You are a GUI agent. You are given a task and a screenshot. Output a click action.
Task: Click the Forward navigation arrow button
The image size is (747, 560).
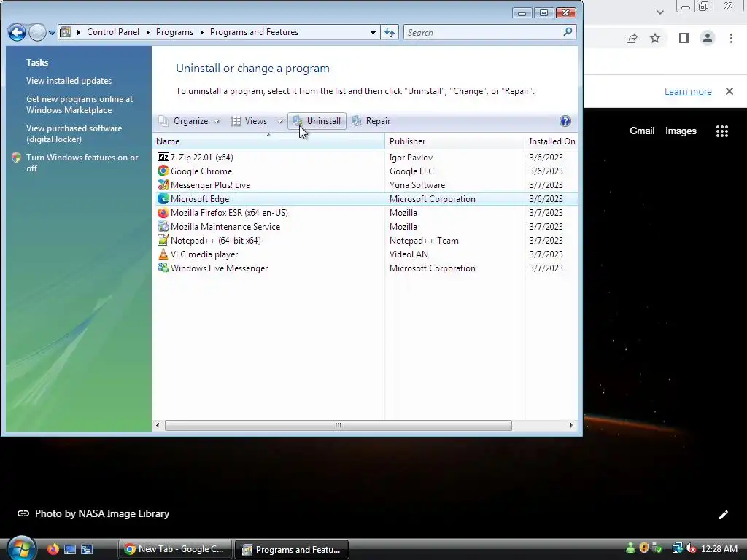point(37,32)
